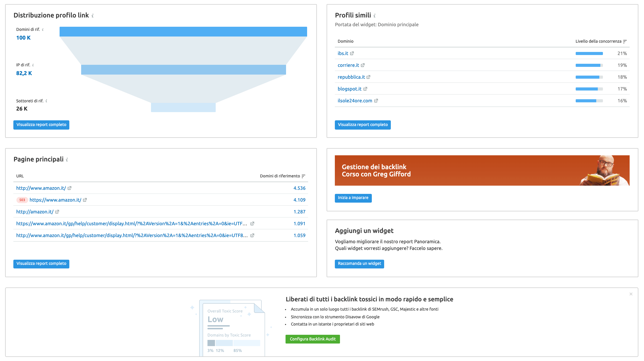The image size is (644, 361).
Task: Click the Domini di rif. funnel bar
Action: 183,32
